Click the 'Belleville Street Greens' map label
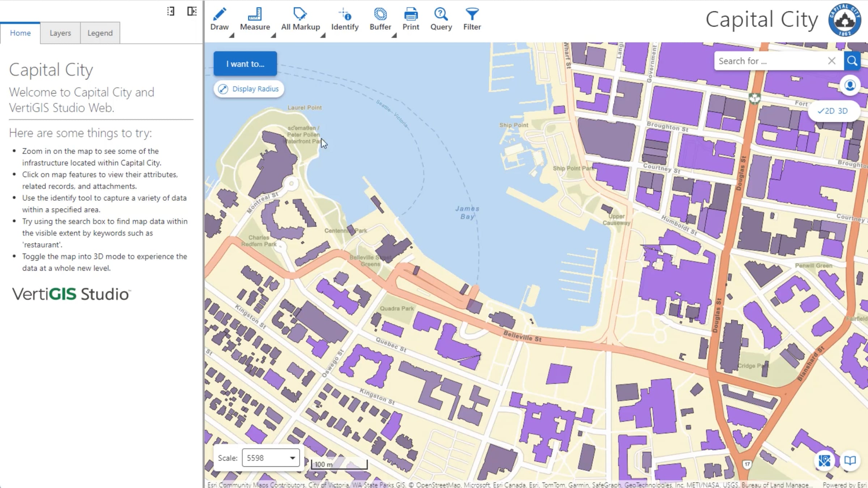The image size is (868, 488). 370,261
